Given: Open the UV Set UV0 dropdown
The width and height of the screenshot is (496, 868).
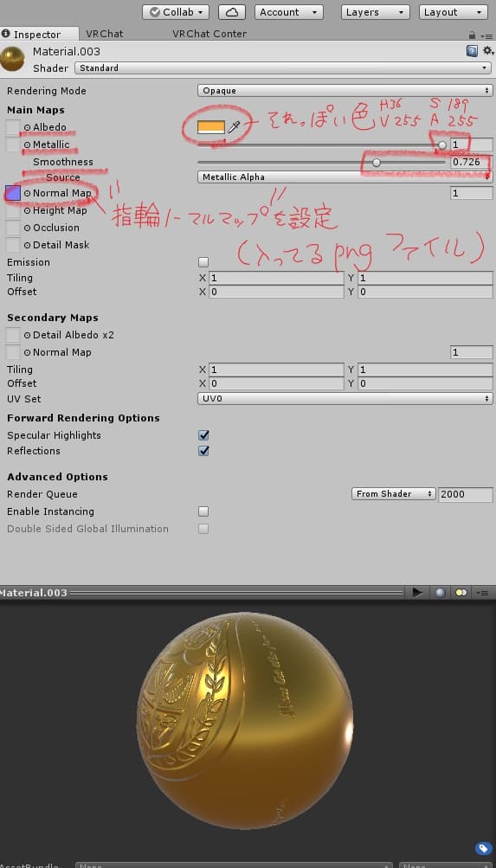Looking at the screenshot, I should 345,399.
